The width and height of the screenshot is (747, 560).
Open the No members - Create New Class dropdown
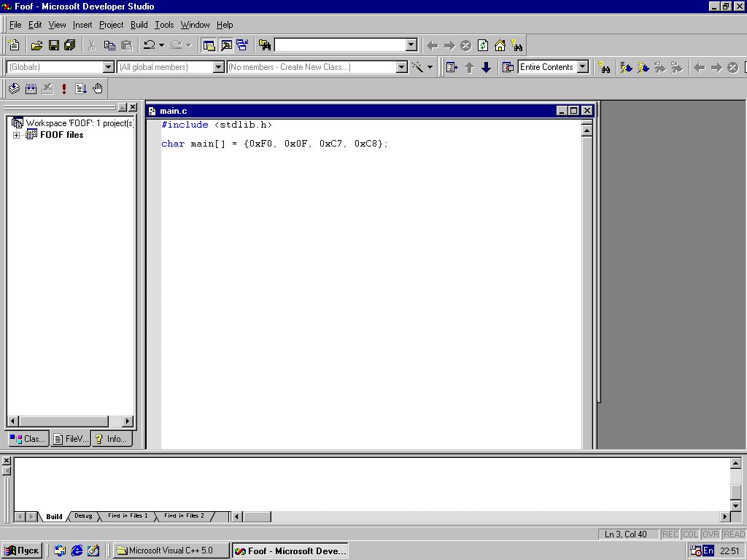coord(402,67)
